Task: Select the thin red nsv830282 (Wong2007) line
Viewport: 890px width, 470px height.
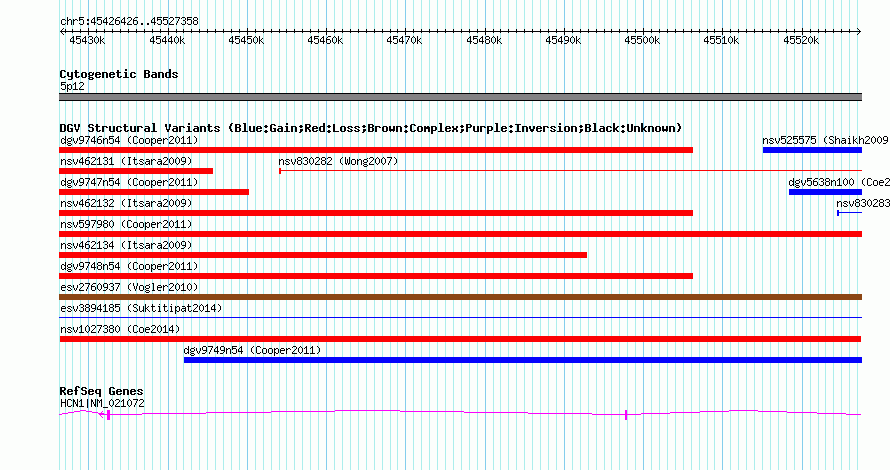Action: pos(570,171)
